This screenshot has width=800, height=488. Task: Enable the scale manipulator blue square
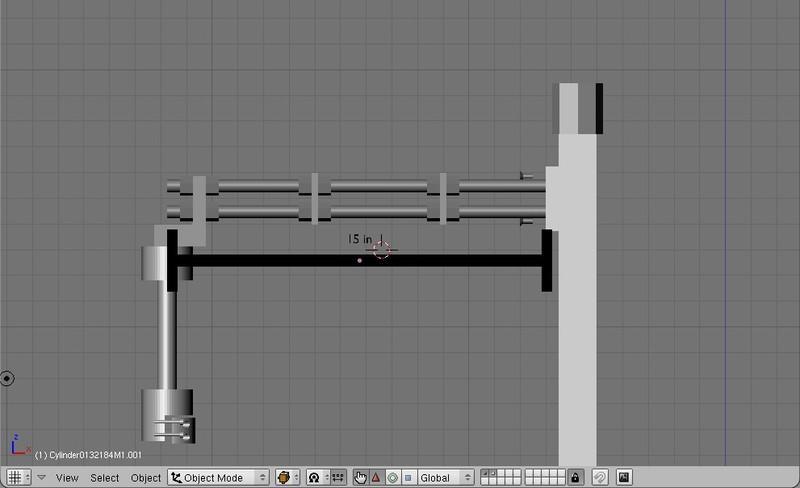coord(408,477)
